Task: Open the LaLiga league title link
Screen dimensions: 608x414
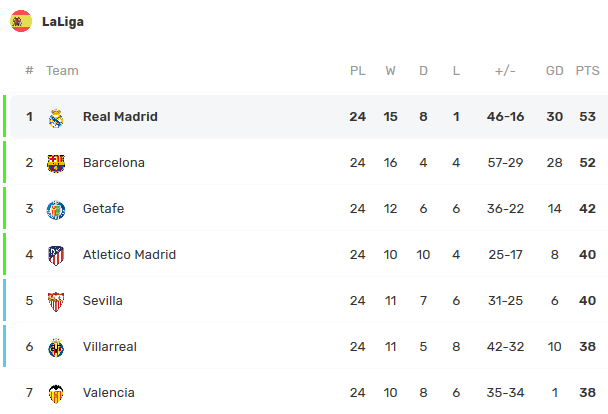Action: [63, 22]
